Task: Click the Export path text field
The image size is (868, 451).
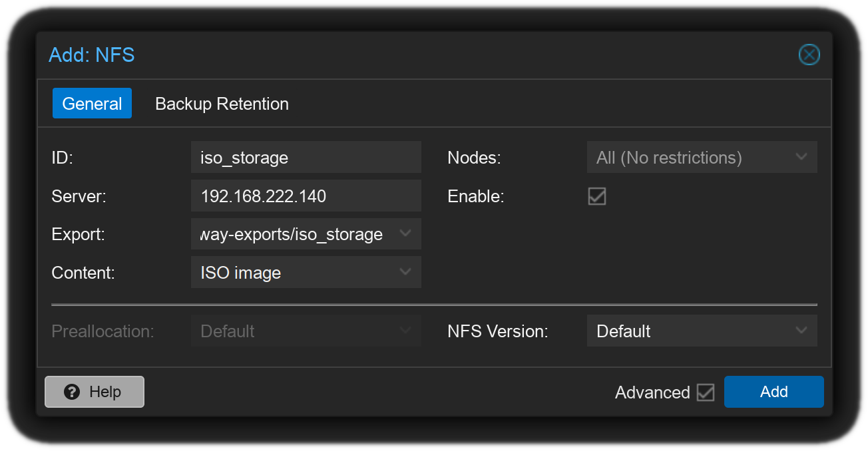Action: (x=293, y=234)
